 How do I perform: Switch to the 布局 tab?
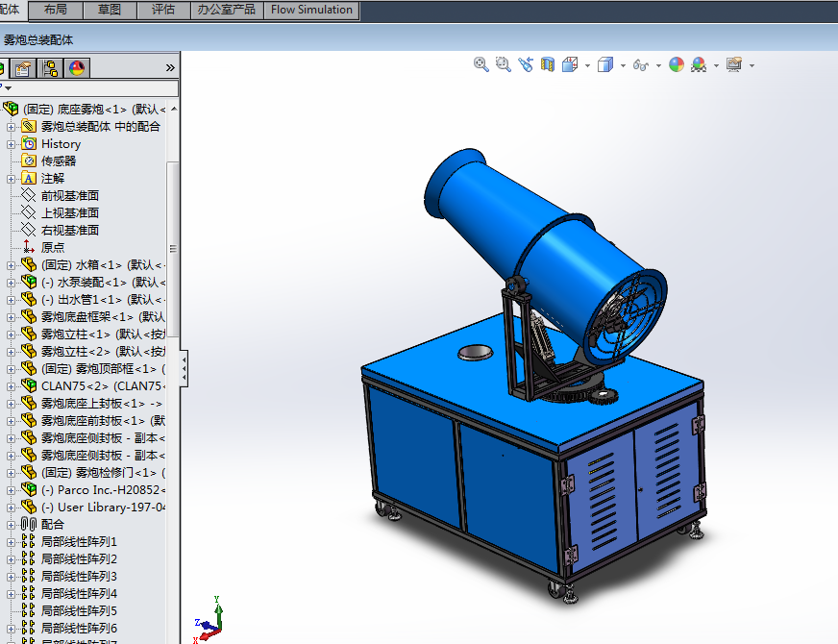point(56,10)
